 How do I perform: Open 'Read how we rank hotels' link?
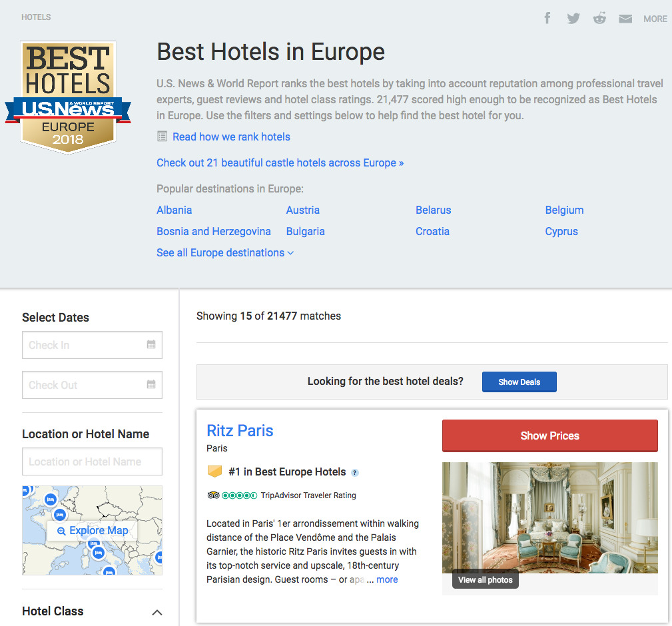click(231, 137)
